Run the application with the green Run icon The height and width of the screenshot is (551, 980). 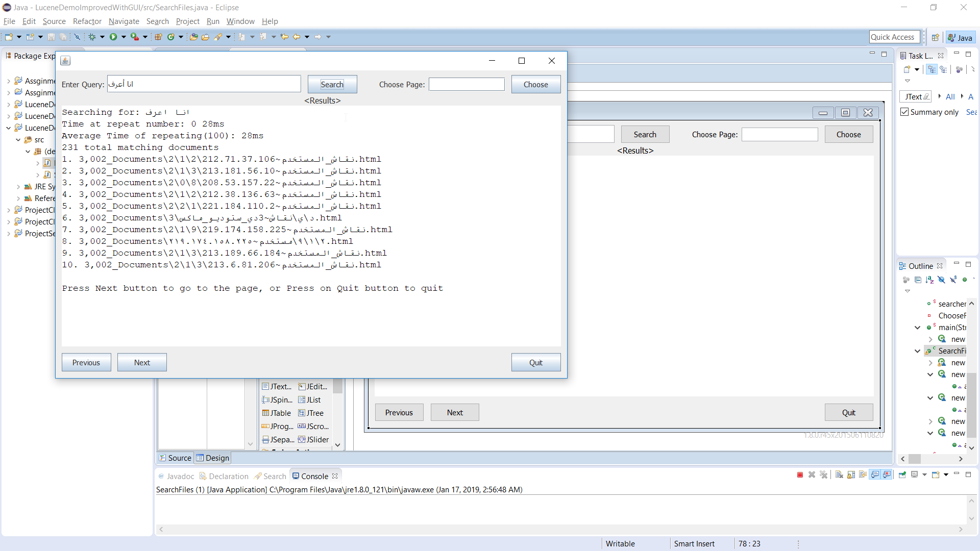tap(113, 37)
